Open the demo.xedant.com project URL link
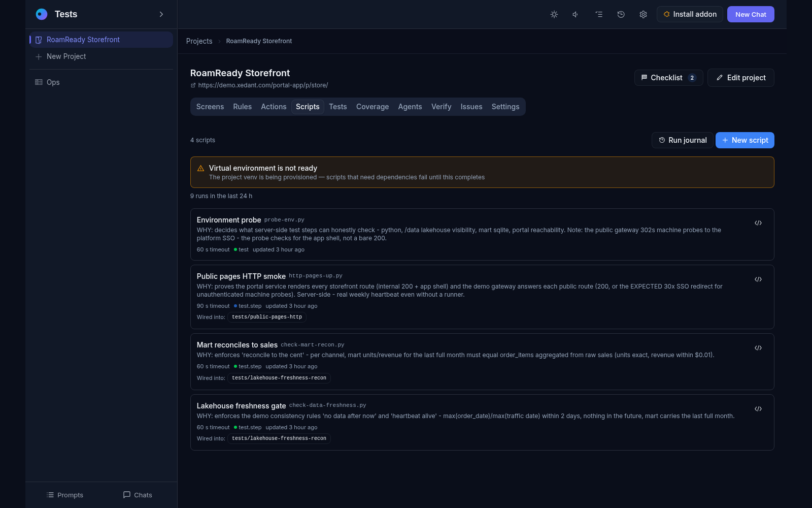This screenshot has width=812, height=508. tap(263, 85)
